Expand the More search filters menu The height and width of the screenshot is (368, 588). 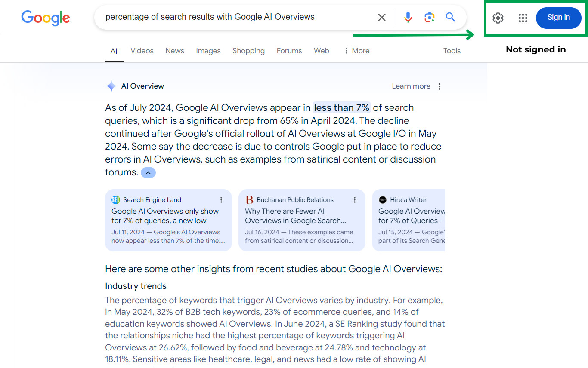click(356, 51)
